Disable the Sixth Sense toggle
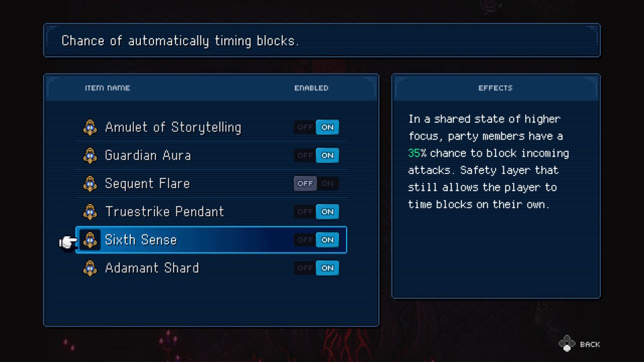The height and width of the screenshot is (362, 644). click(x=305, y=239)
